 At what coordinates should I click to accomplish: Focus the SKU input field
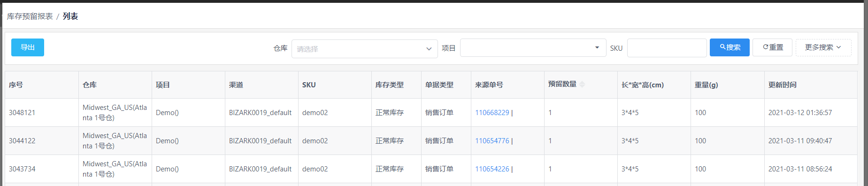tap(667, 48)
